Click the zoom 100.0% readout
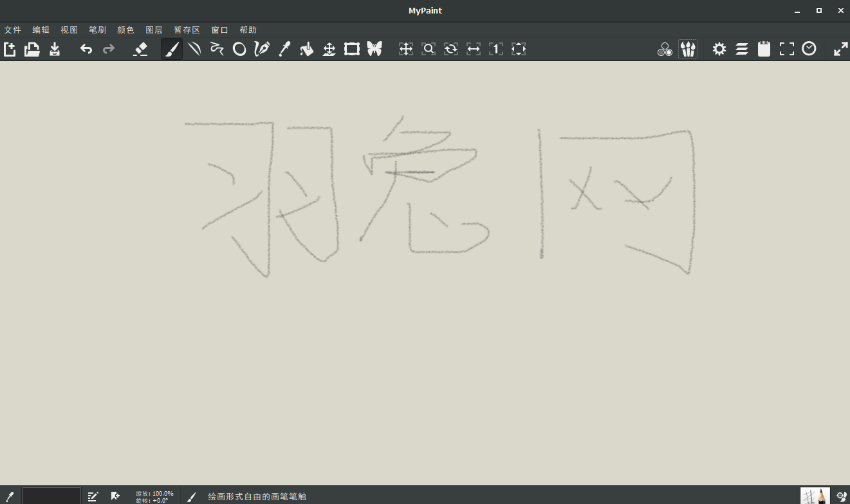Image resolution: width=850 pixels, height=504 pixels. (x=154, y=493)
